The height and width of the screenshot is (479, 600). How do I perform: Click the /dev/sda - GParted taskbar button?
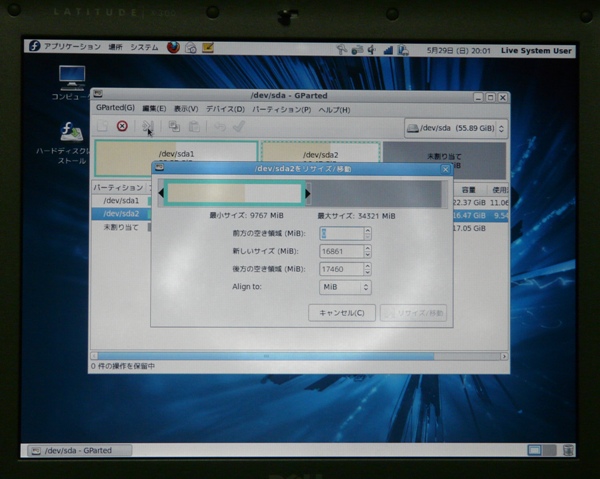point(80,451)
